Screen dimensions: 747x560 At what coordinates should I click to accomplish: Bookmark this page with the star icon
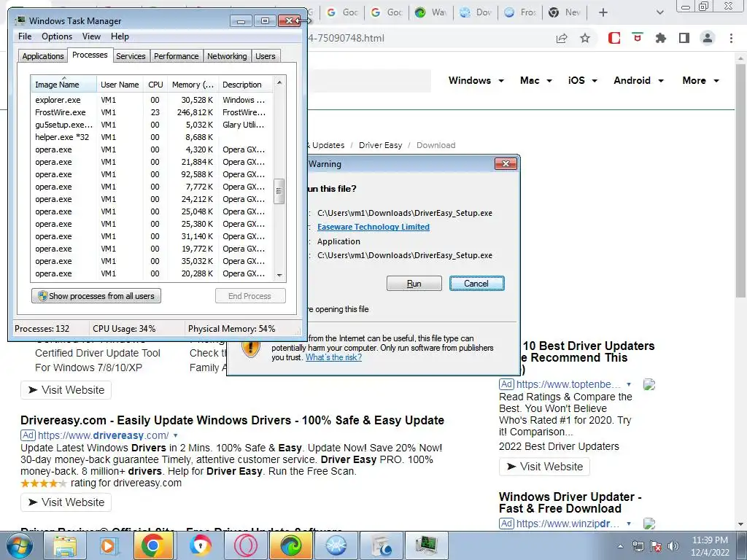tap(585, 38)
